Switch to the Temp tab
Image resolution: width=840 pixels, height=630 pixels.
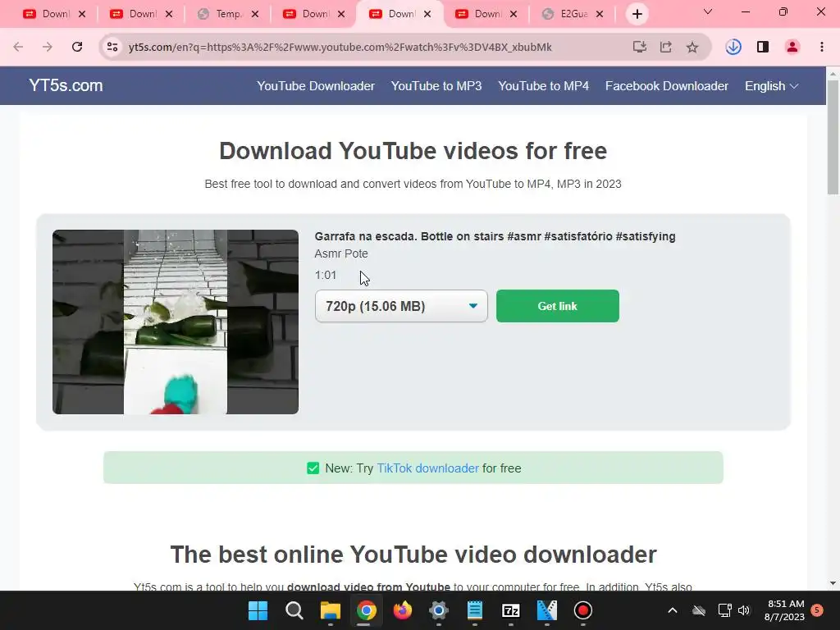[220, 14]
